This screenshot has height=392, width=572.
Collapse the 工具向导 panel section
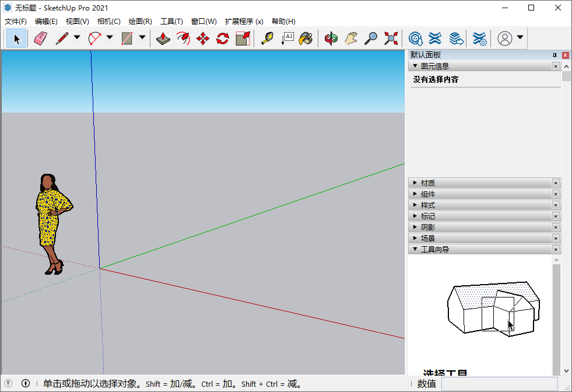[415, 249]
